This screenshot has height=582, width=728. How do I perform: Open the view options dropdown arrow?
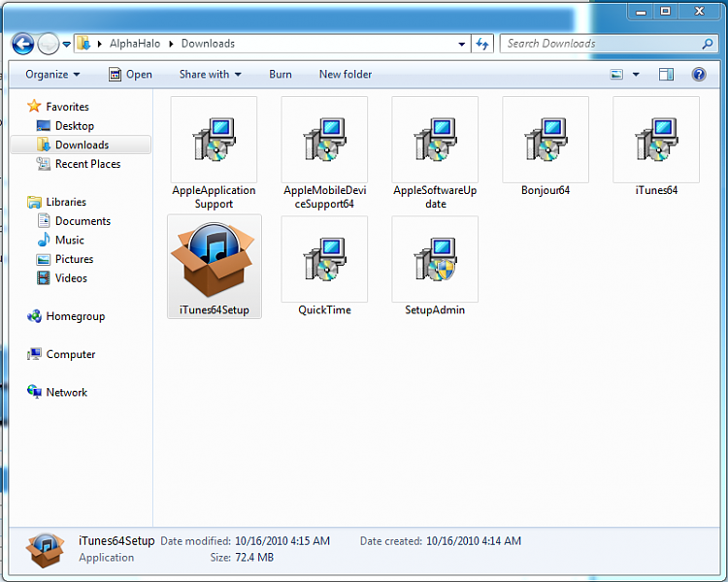coord(636,75)
